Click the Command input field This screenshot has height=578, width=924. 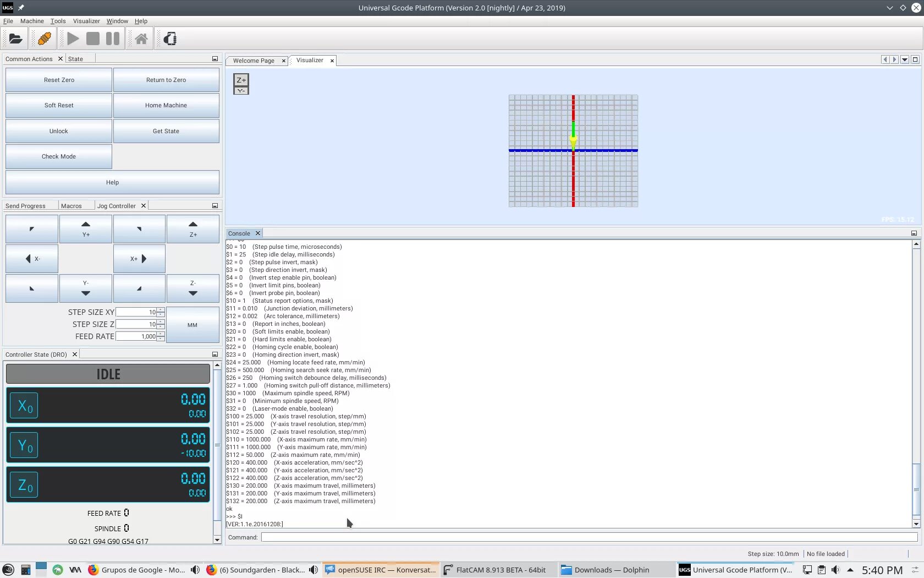[x=589, y=537]
